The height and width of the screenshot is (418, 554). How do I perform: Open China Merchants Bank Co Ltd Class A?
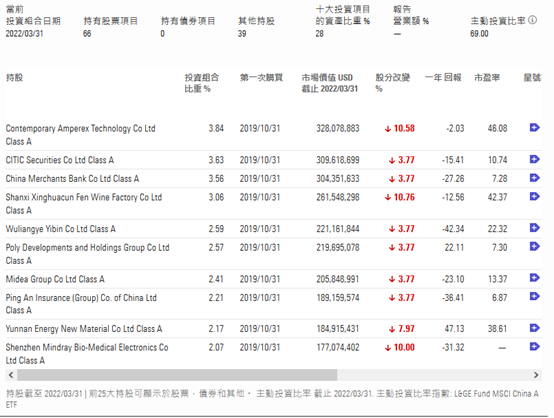[x=72, y=178]
